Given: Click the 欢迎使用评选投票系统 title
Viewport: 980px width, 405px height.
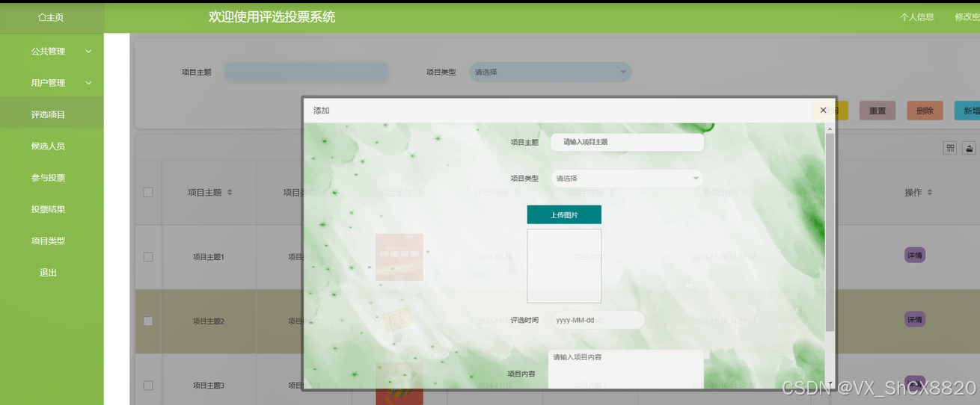Looking at the screenshot, I should (x=272, y=17).
